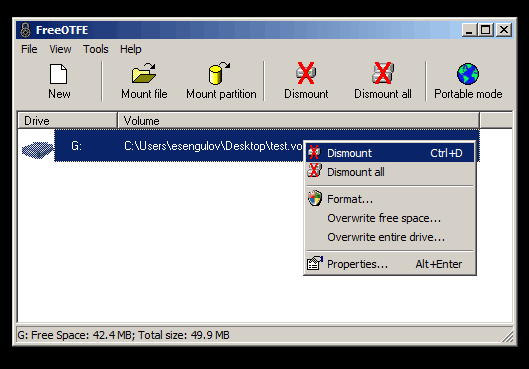529x369 pixels.
Task: Click the Mount file folder icon
Action: [x=144, y=73]
